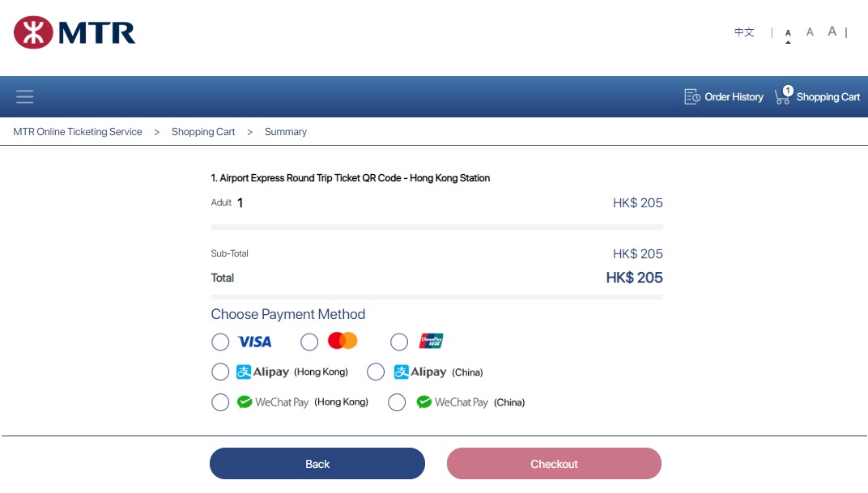The height and width of the screenshot is (493, 868).
Task: Open MTR Online Ticketing Service breadcrumb
Action: point(77,131)
